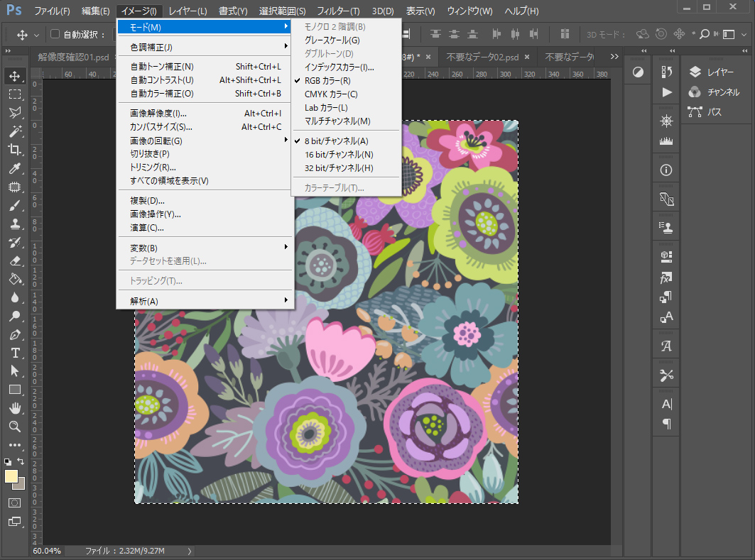Open the workspace switcher dropdown arrow
755x560 pixels.
(x=744, y=35)
